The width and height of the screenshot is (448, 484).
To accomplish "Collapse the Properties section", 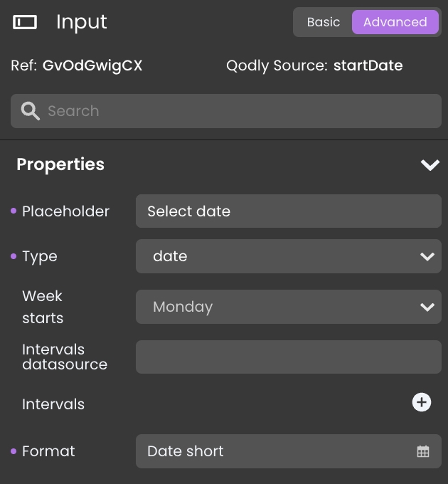I will 430,165.
